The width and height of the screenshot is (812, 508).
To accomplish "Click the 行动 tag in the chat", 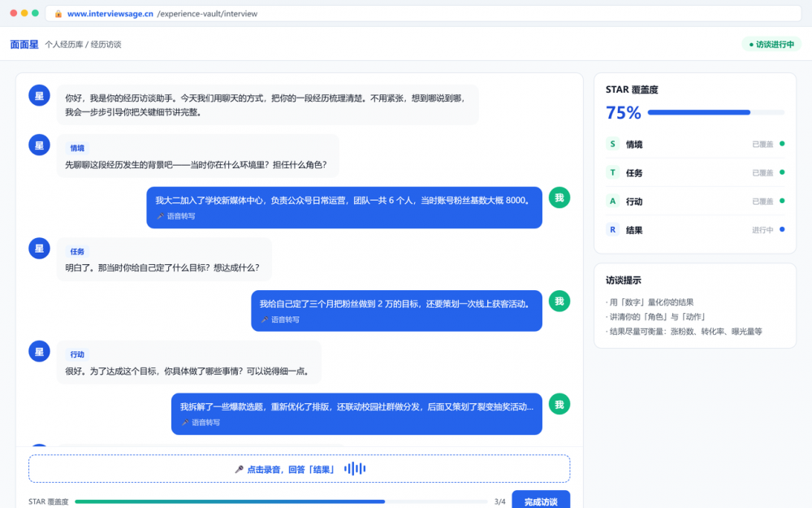I will point(77,354).
